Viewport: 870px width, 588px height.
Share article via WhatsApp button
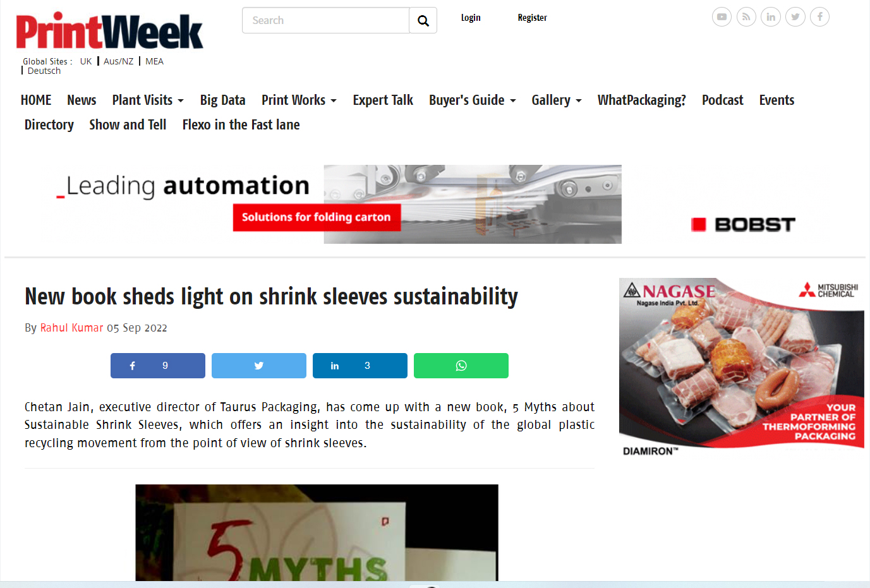461,366
